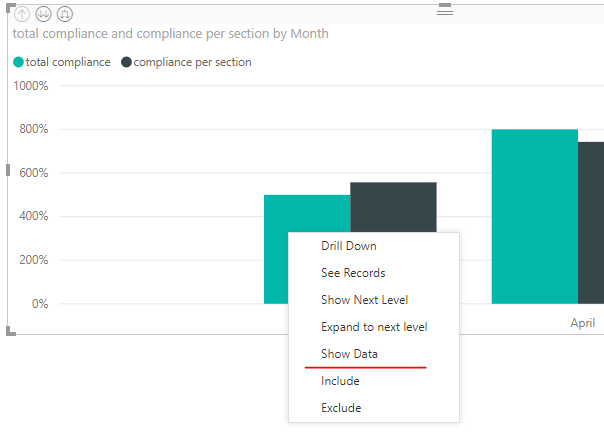The width and height of the screenshot is (604, 440).
Task: Select the chart title text
Action: 171,34
